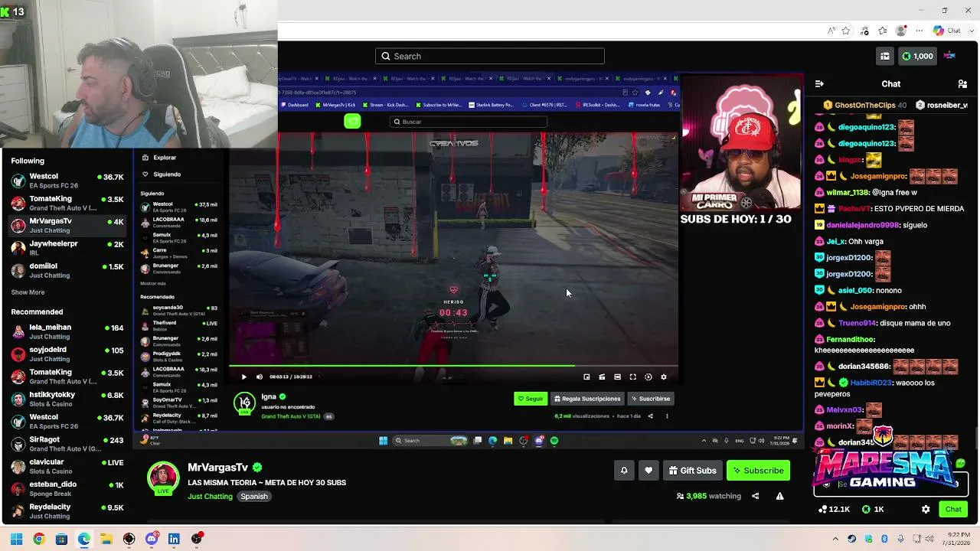Expand the Following list with Show More
Screen dimensions: 980x551
click(28, 292)
